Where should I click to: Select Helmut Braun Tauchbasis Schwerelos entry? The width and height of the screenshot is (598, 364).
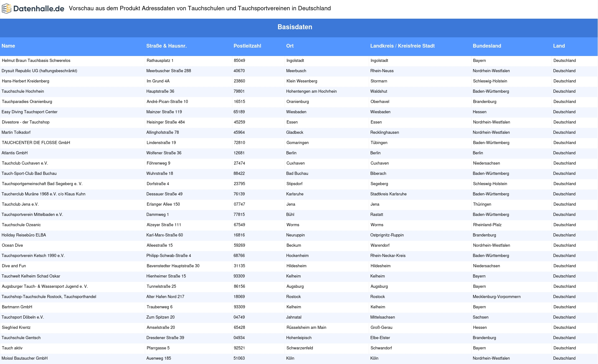tap(36, 61)
